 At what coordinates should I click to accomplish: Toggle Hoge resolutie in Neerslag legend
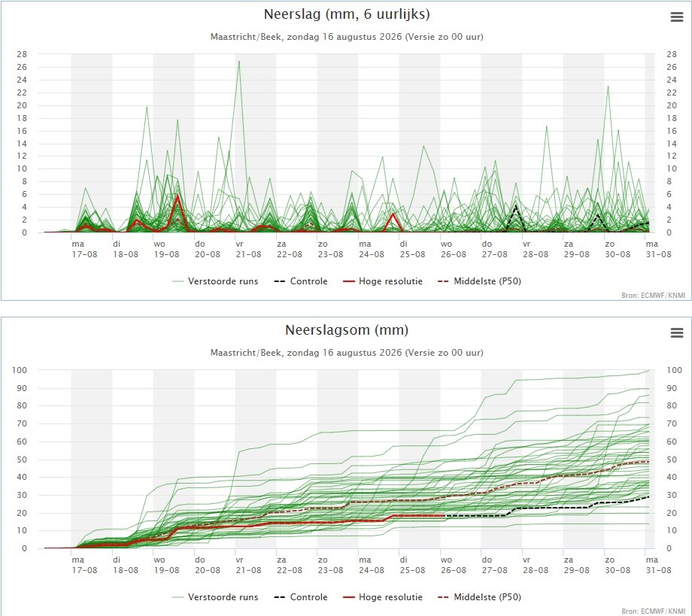pyautogui.click(x=383, y=281)
